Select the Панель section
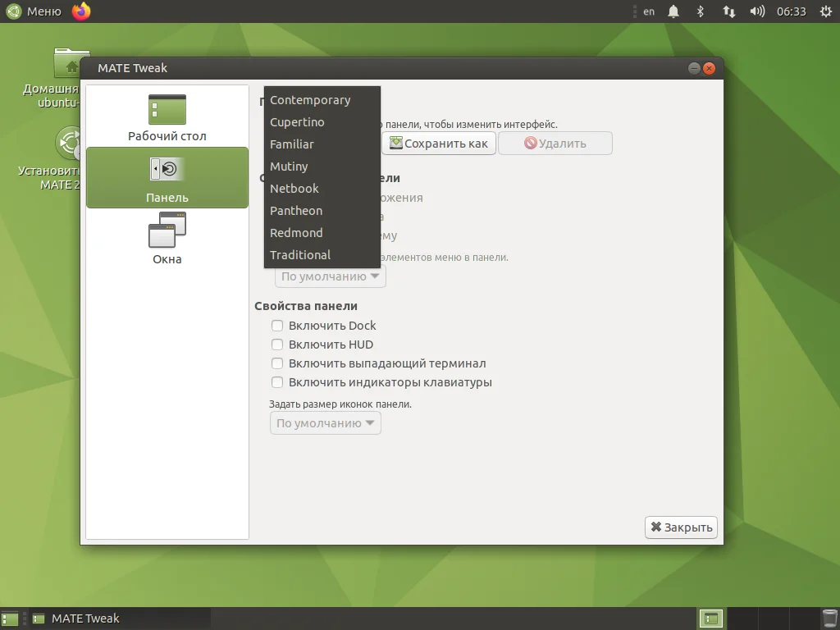This screenshot has height=630, width=840. click(x=167, y=177)
